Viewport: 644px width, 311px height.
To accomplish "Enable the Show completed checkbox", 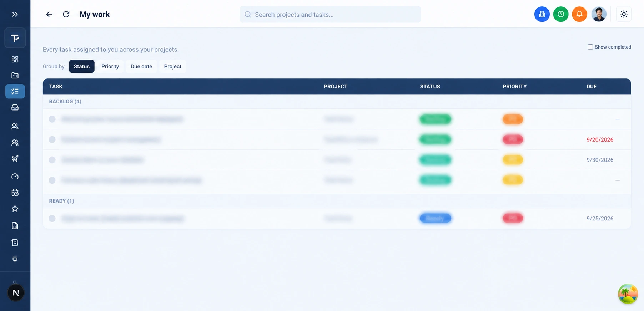I will coord(590,47).
